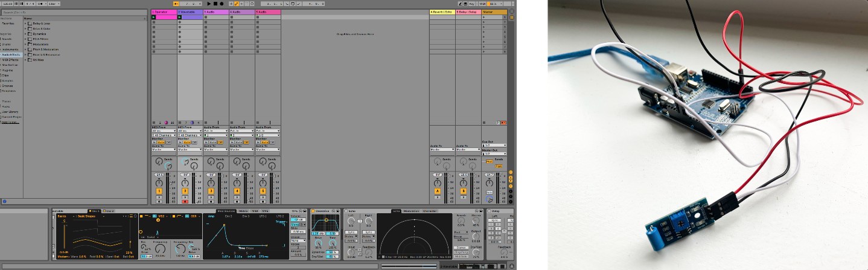Arm the transport Record button
This screenshot has width=868, height=270.
(222, 4)
